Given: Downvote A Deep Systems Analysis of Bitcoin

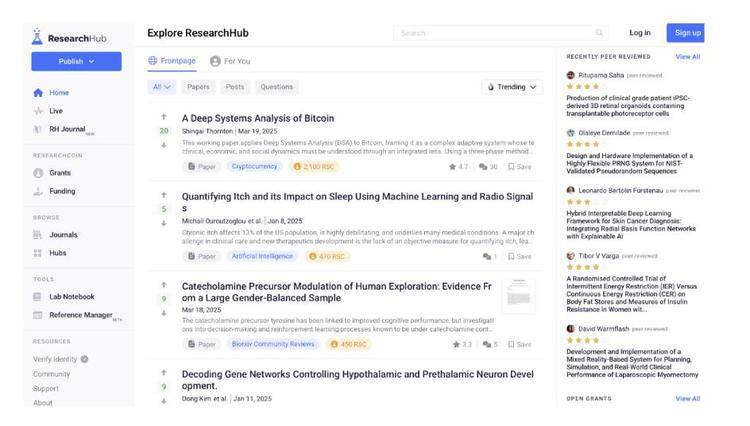Looking at the screenshot, I should click(164, 145).
